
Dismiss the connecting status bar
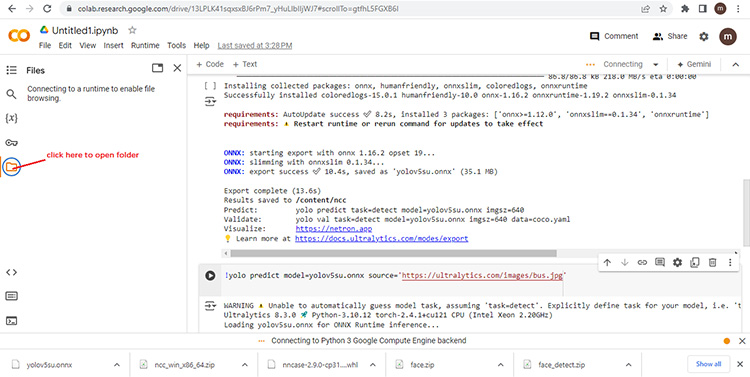(742, 341)
